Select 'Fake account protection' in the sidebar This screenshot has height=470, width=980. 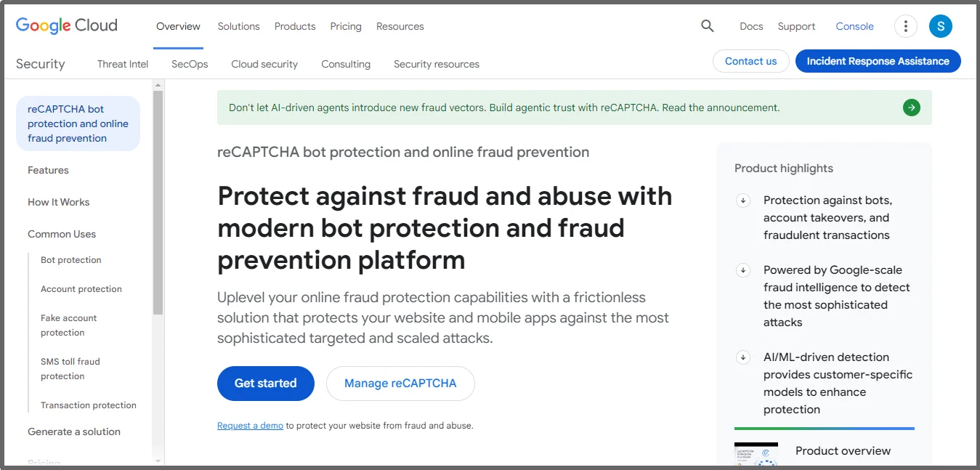[69, 325]
